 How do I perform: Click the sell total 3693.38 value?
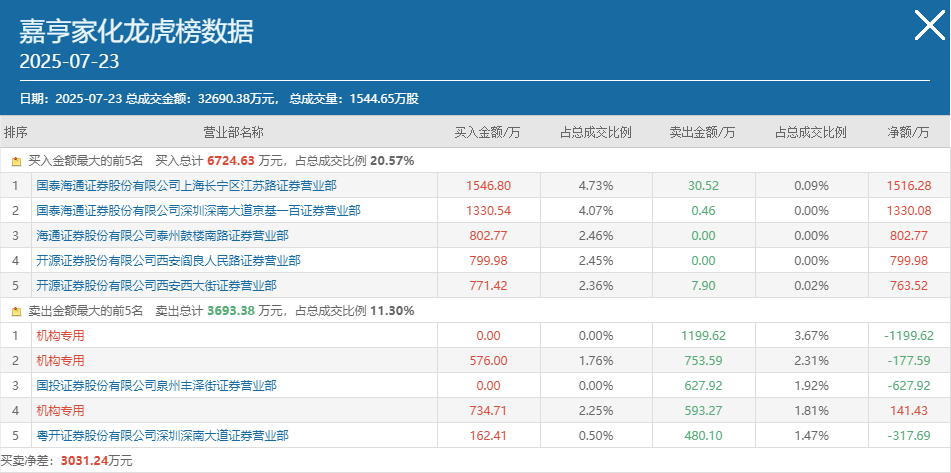click(231, 311)
